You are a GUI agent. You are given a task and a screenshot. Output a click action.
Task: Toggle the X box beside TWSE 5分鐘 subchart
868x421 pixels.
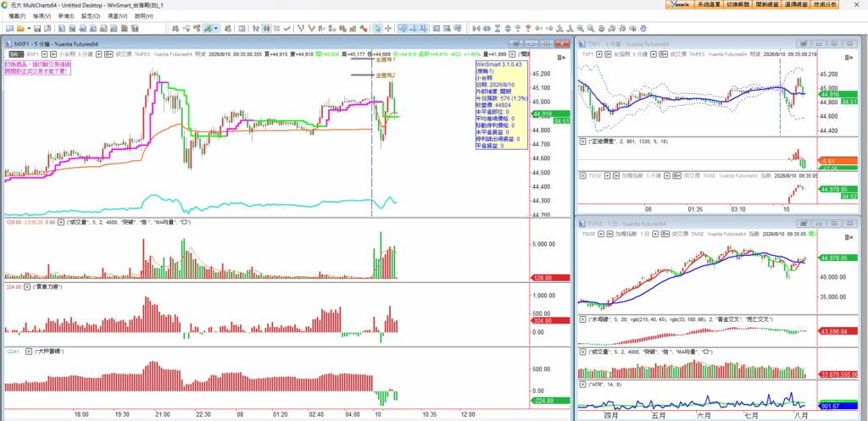582,176
